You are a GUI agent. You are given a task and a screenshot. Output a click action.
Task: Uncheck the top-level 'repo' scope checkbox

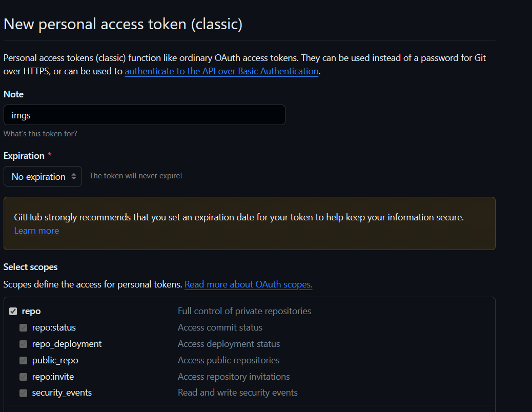(13, 311)
